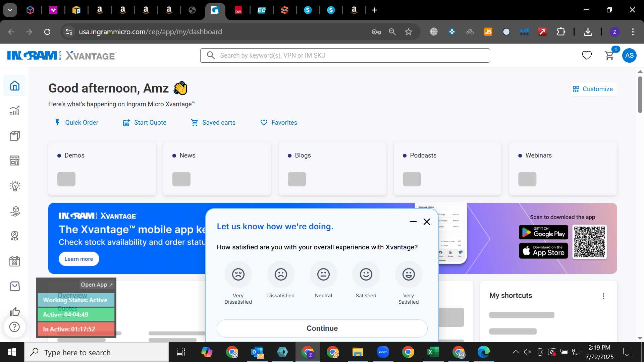Click the Windows taskbar search box

pos(97,353)
